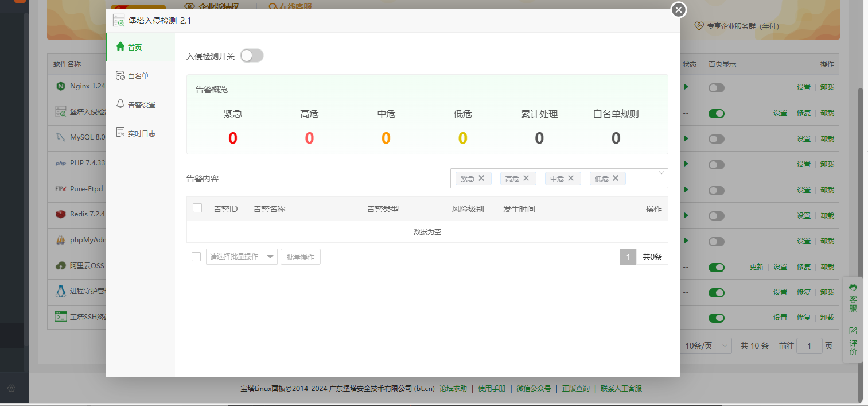Check the select-all box in alert table header

[197, 208]
